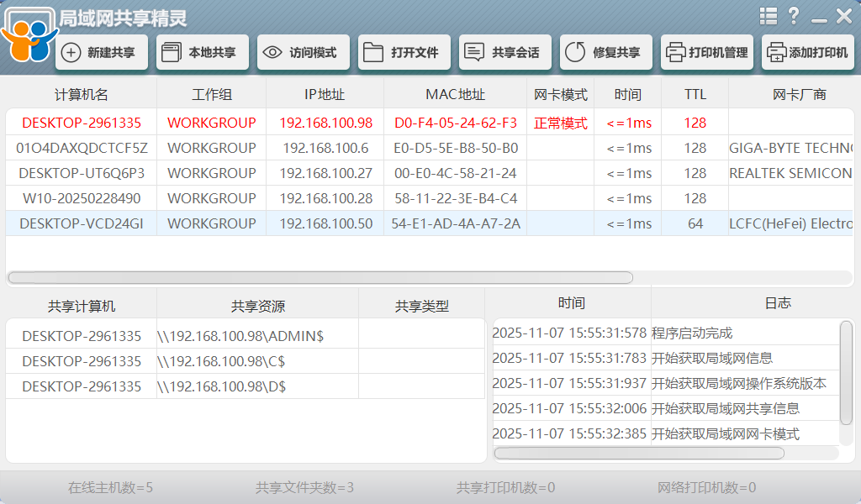Sort the list by 计算机名 column header

click(80, 94)
